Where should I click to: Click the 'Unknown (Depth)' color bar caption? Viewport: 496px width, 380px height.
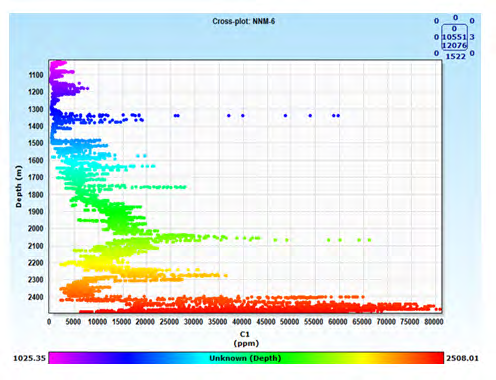pos(245,358)
